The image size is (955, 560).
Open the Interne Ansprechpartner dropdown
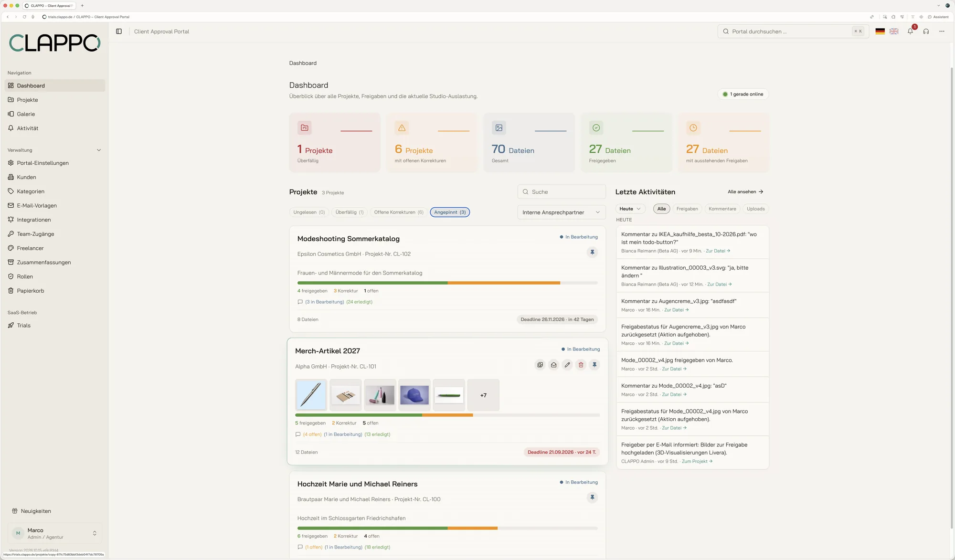point(562,212)
